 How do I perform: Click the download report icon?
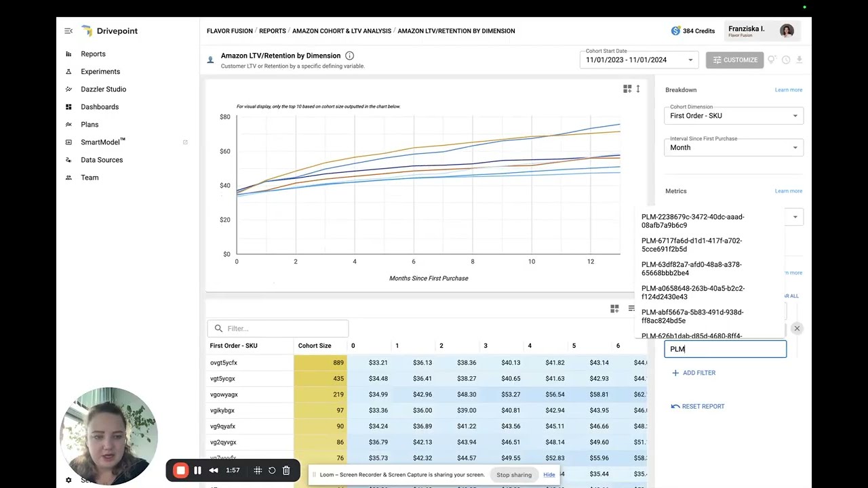(x=800, y=60)
